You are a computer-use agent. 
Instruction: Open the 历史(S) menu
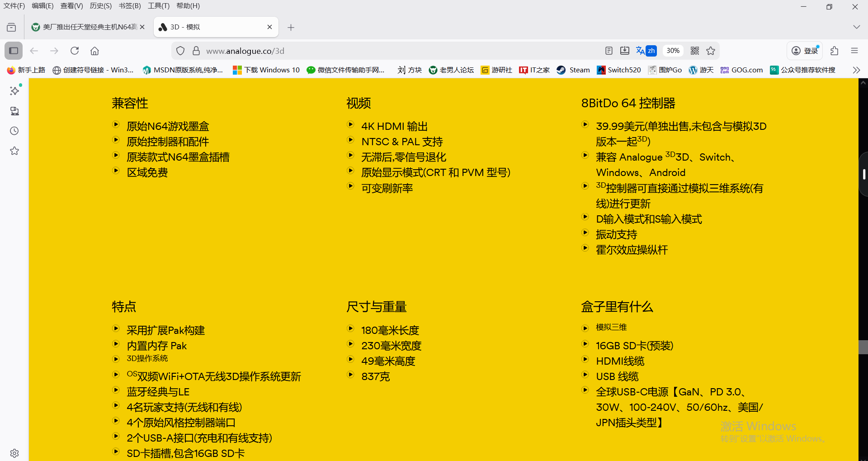100,6
